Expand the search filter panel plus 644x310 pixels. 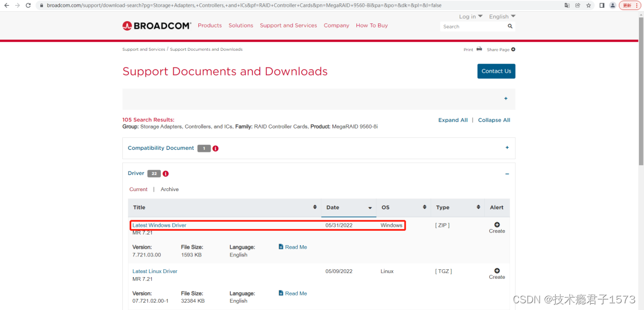(x=505, y=98)
